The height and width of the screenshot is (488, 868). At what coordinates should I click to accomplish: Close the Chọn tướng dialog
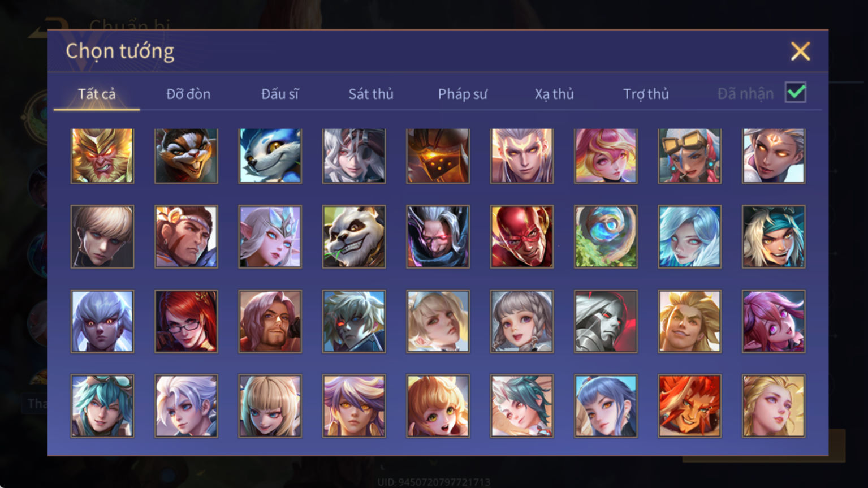coord(800,51)
